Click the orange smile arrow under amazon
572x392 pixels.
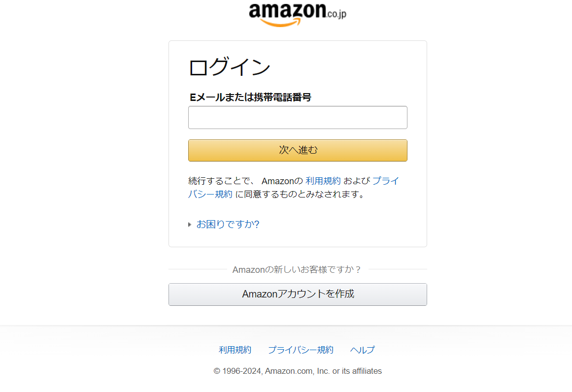(281, 23)
